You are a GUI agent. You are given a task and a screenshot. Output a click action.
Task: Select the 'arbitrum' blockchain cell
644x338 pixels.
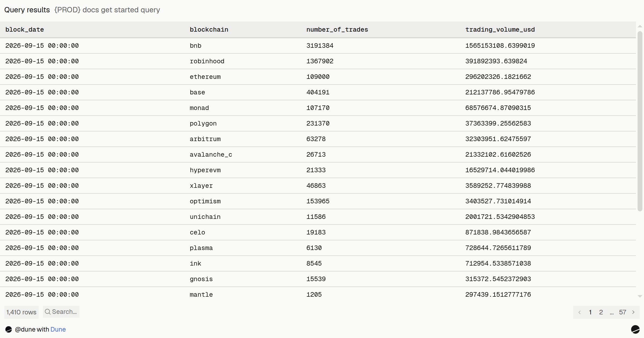[205, 139]
